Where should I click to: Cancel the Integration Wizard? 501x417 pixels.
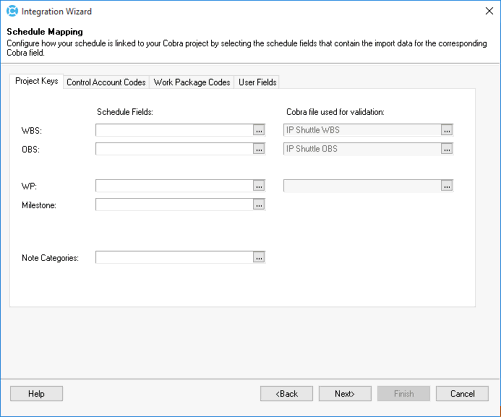[462, 394]
